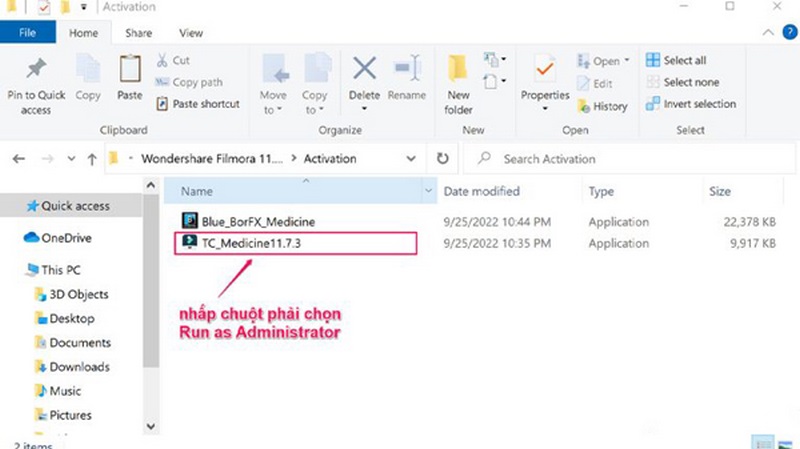
Task: Click Pin to Quick access icon
Action: [x=36, y=69]
